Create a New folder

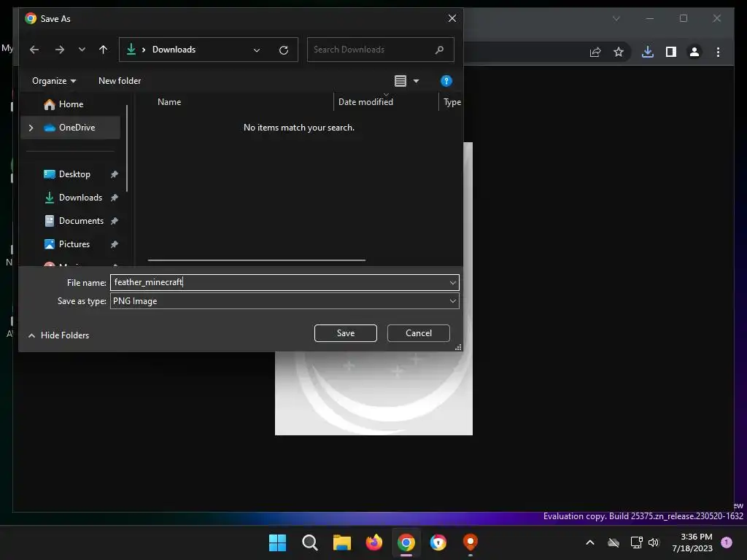click(x=120, y=81)
